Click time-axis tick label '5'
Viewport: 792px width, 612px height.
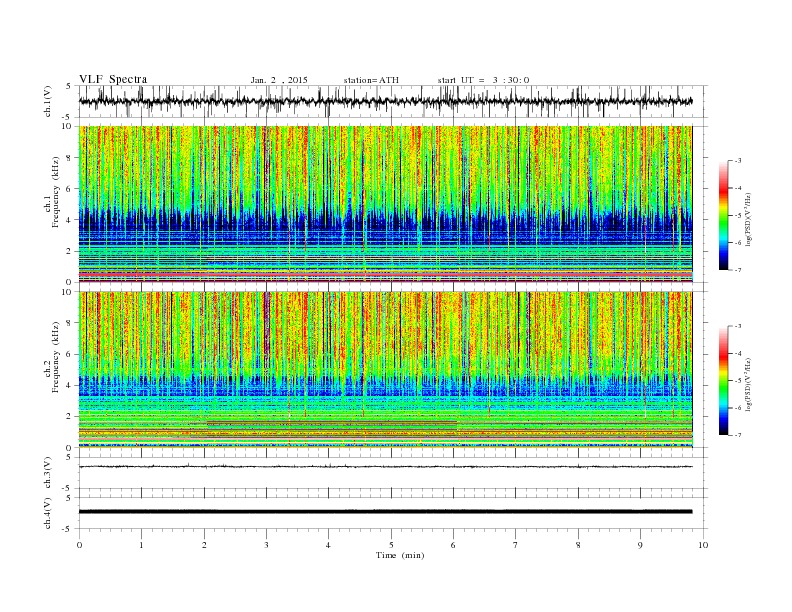(x=391, y=545)
